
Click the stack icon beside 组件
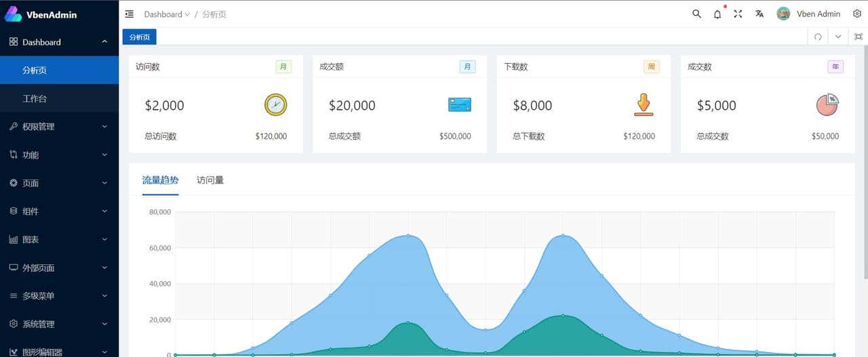14,211
